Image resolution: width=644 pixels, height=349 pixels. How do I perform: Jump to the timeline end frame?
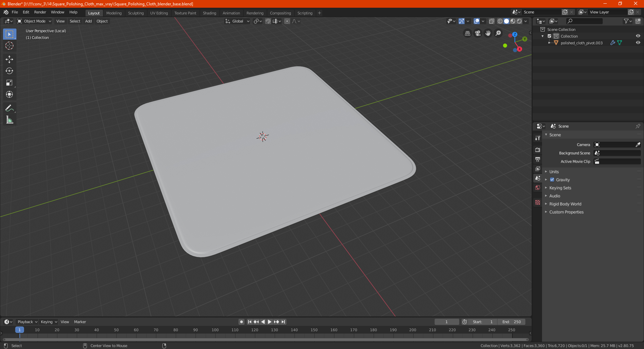pyautogui.click(x=283, y=322)
